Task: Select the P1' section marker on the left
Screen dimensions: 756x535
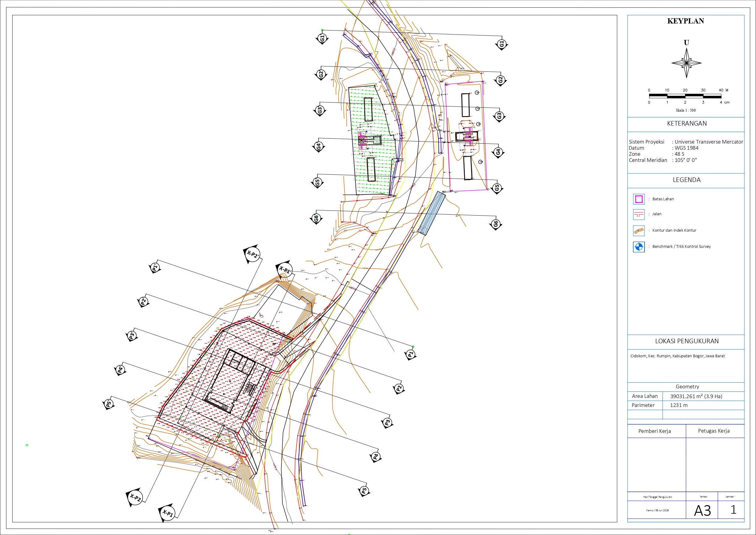Action: [155, 267]
